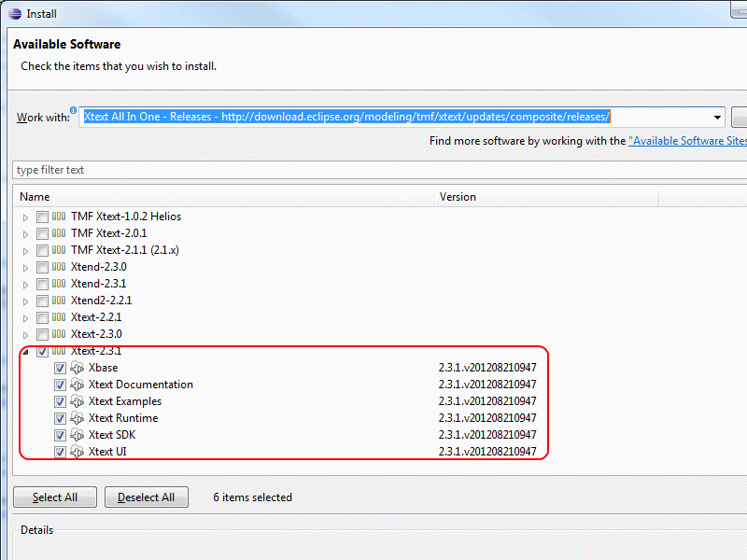This screenshot has width=747, height=560.
Task: Check the Xtend-2.3.0 checkbox
Action: coord(42,268)
